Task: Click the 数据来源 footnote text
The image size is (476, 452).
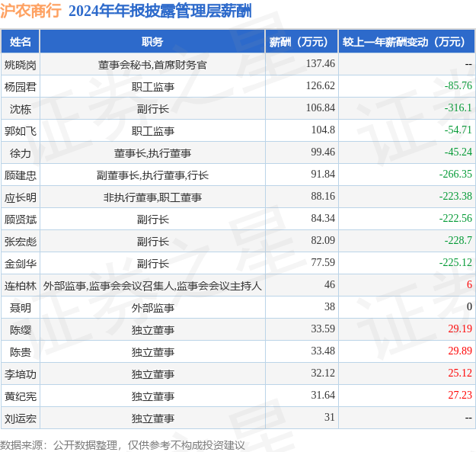Action: [123, 445]
